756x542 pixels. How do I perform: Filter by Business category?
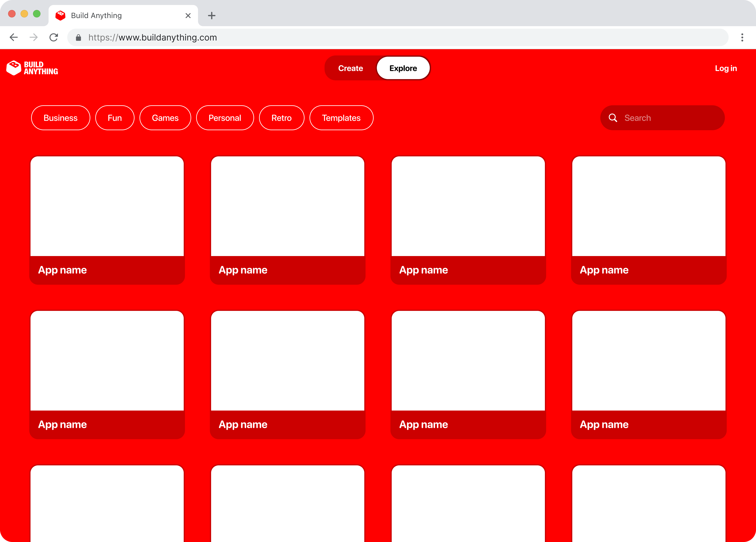click(x=61, y=118)
